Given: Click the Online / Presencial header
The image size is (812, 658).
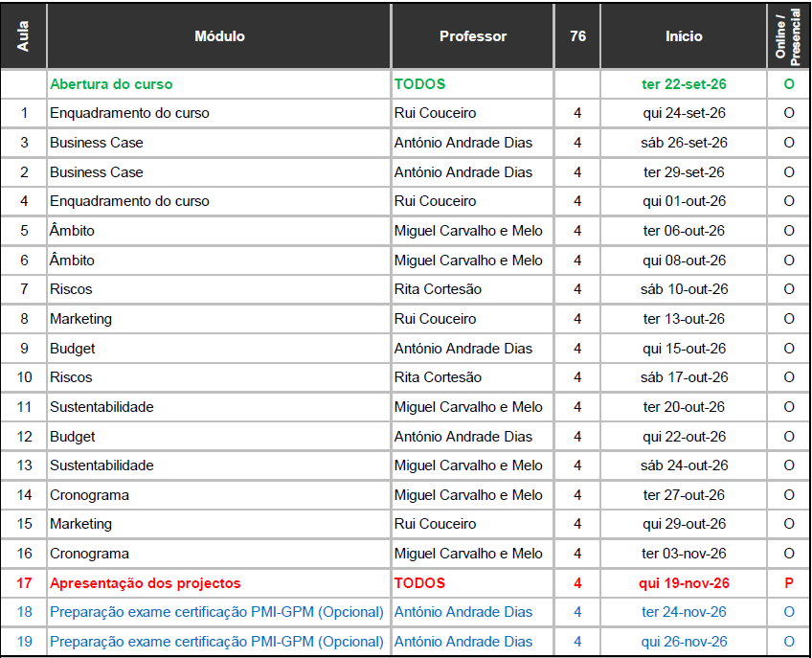Looking at the screenshot, I should click(788, 36).
